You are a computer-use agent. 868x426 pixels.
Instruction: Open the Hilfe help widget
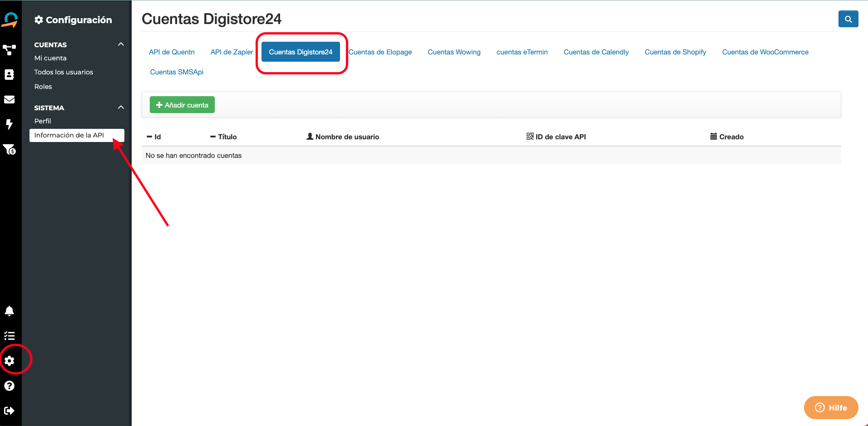[x=831, y=407]
